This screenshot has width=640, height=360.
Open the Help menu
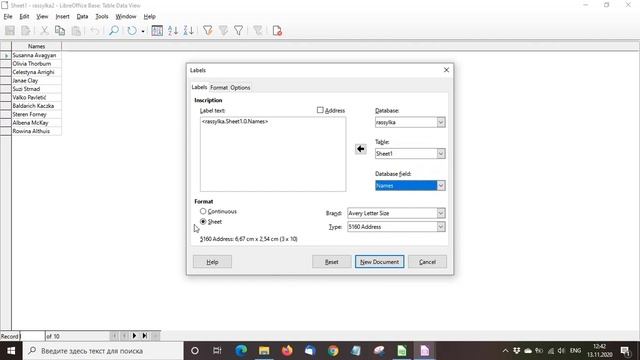[149, 16]
